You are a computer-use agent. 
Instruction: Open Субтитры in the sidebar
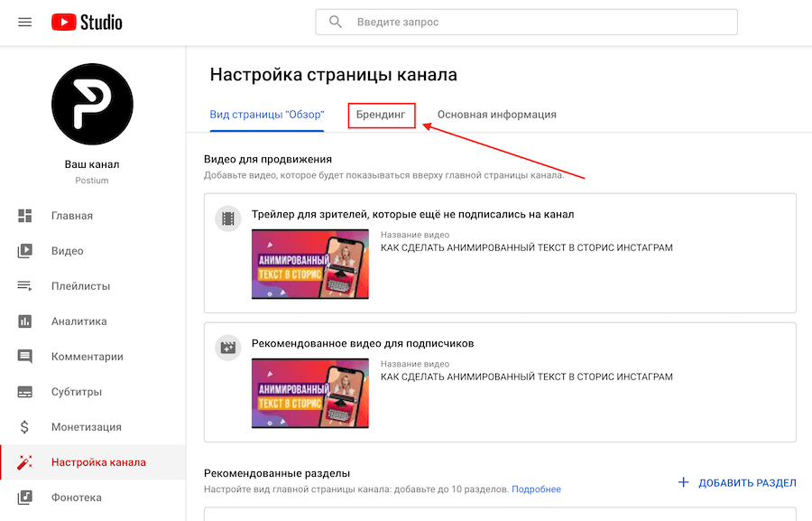(x=76, y=392)
